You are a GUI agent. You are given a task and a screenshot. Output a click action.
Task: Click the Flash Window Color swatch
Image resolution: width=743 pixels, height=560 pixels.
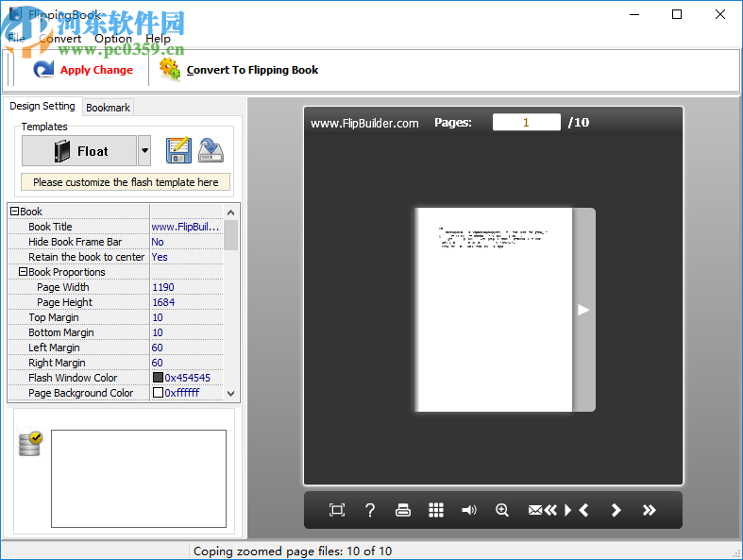159,378
